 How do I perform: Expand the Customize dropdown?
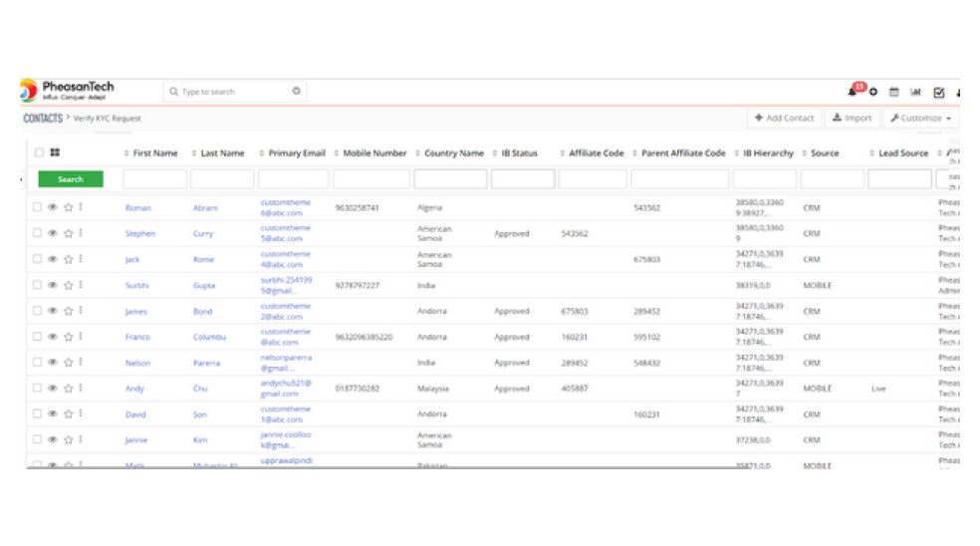[920, 118]
